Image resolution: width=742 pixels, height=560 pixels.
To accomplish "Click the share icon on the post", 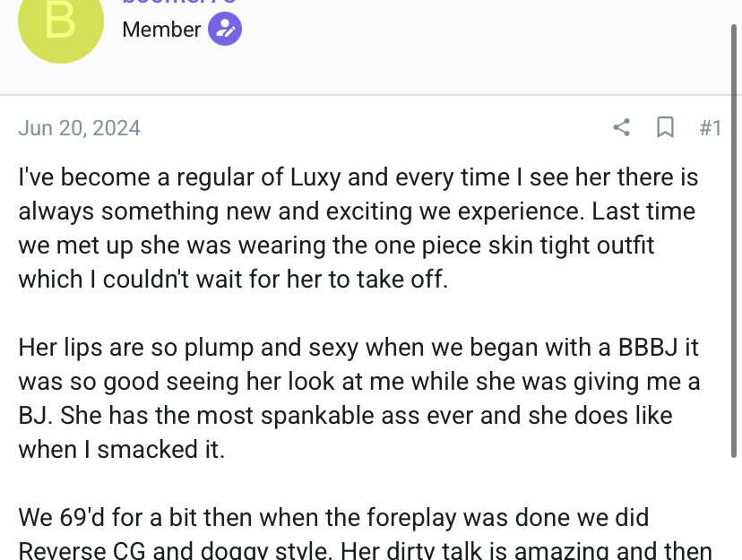I will (x=621, y=128).
